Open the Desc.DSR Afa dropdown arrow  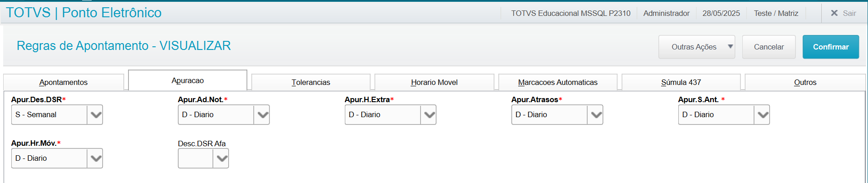(x=221, y=158)
